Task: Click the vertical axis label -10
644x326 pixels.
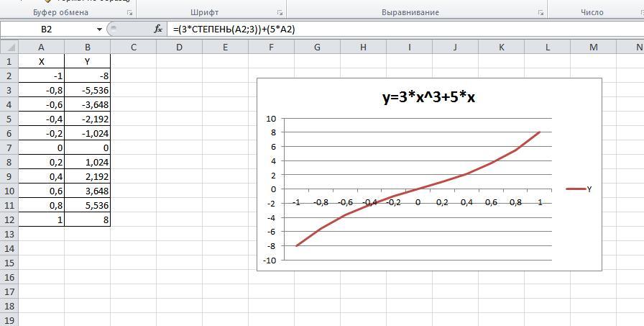Action: pyautogui.click(x=271, y=261)
